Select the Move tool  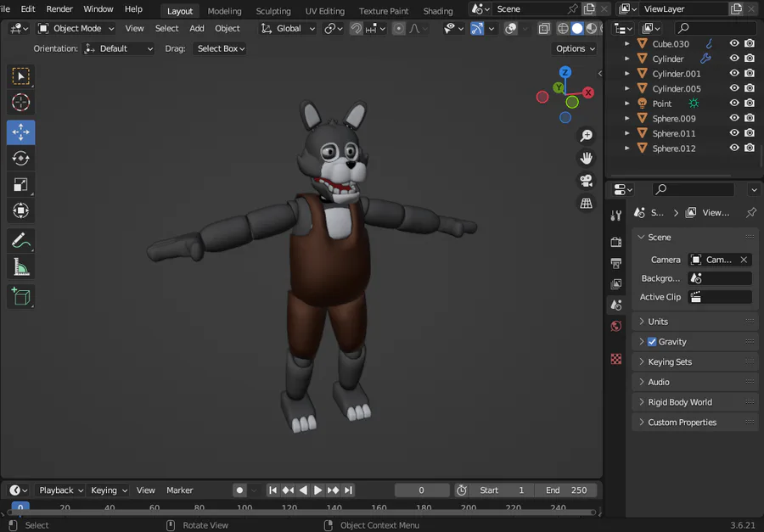point(20,132)
